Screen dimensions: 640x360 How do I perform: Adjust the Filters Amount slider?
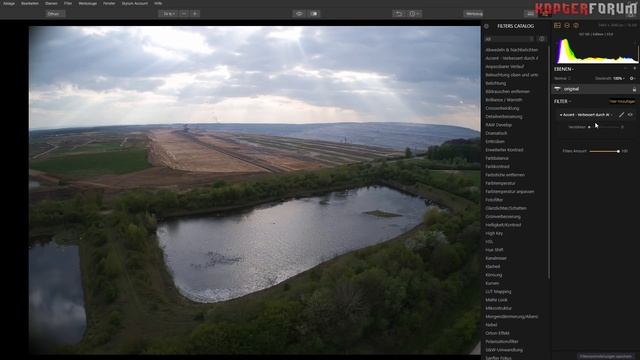point(604,151)
